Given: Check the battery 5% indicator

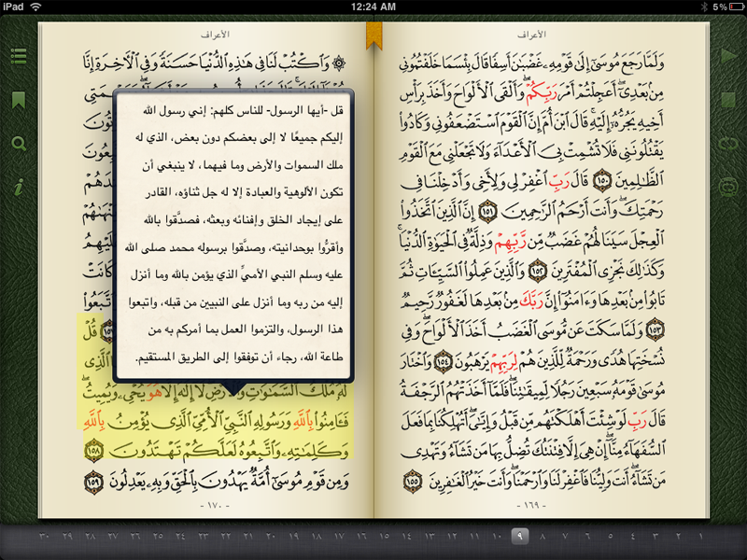Looking at the screenshot, I should pos(728,7).
